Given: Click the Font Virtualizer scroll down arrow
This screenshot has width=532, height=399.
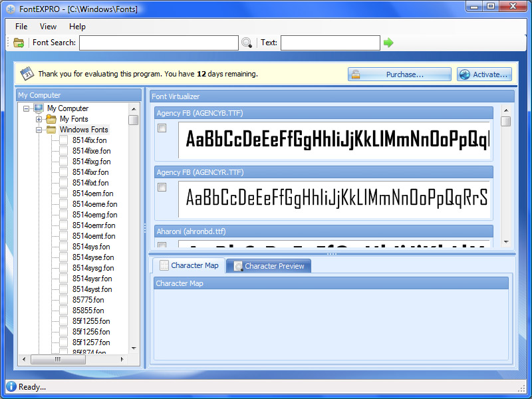Looking at the screenshot, I should pyautogui.click(x=506, y=242).
